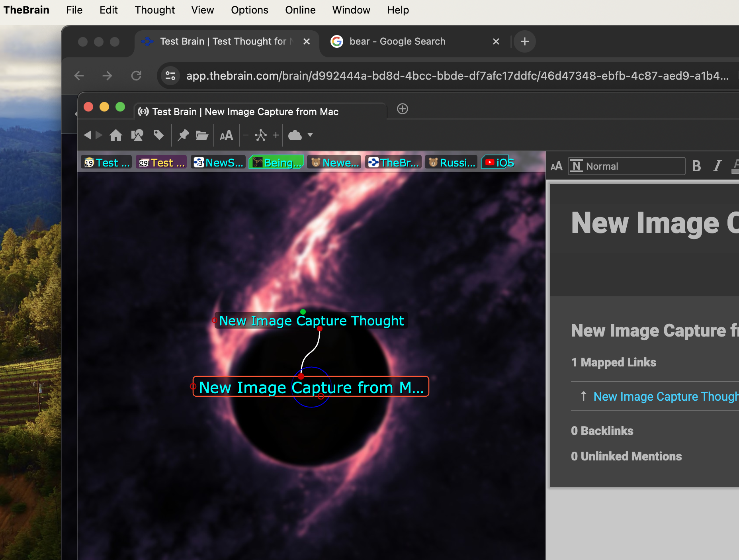Open the Options menu in the menu bar
This screenshot has width=739, height=560.
pyautogui.click(x=250, y=10)
